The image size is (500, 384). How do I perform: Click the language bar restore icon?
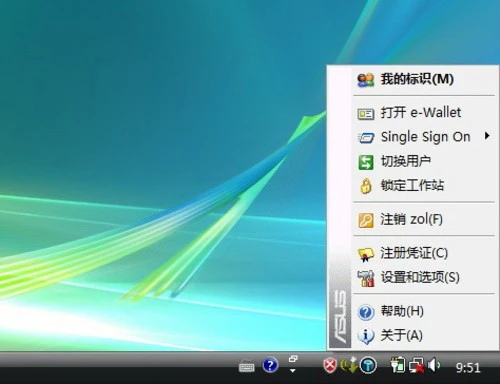tap(293, 359)
